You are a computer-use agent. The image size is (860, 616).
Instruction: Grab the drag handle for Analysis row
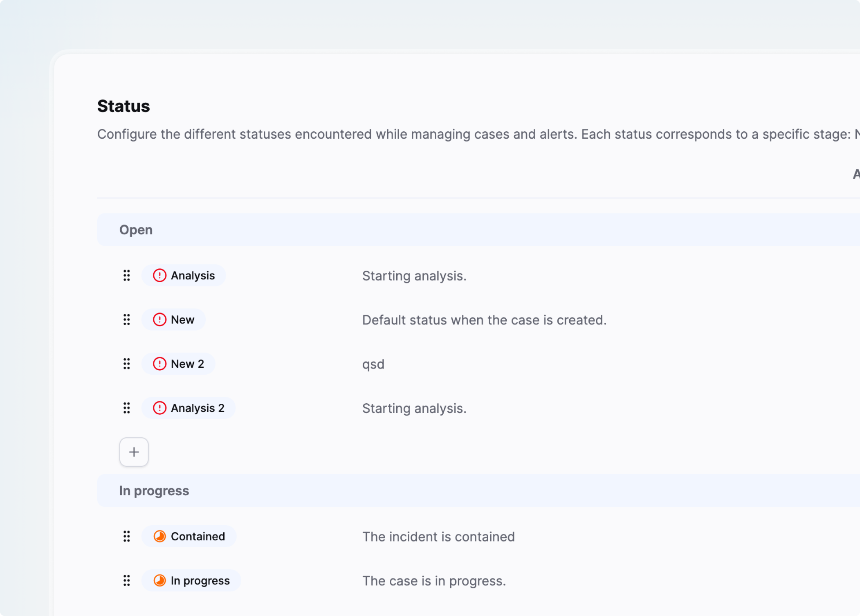click(127, 276)
